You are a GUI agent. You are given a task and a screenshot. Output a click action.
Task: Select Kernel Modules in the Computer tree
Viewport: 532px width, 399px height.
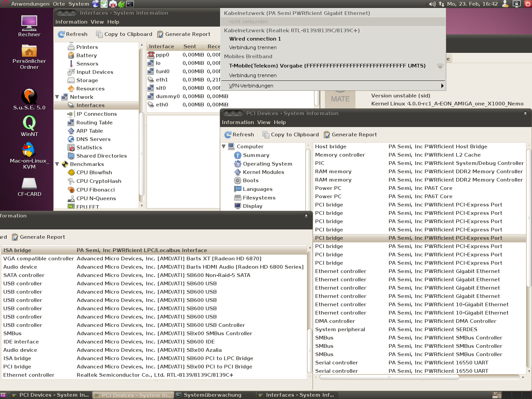pos(263,172)
